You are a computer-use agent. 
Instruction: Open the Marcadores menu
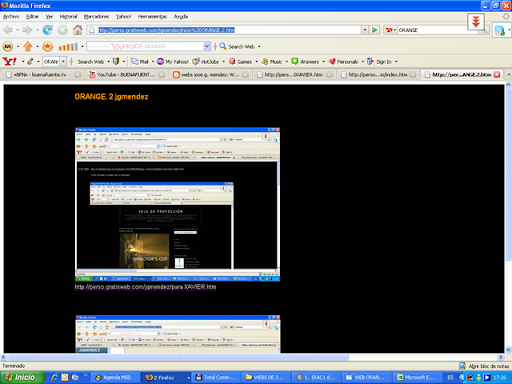pos(96,16)
